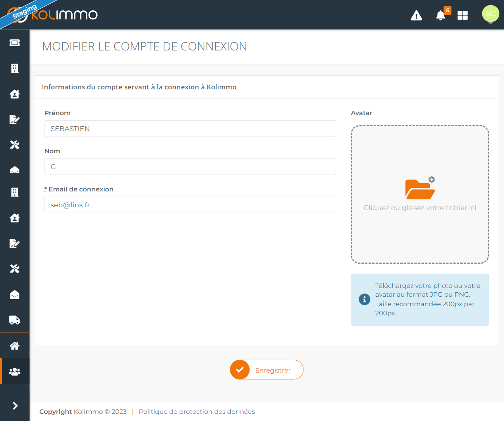Open the warning alerts triangle icon
The height and width of the screenshot is (421, 504).
[416, 15]
